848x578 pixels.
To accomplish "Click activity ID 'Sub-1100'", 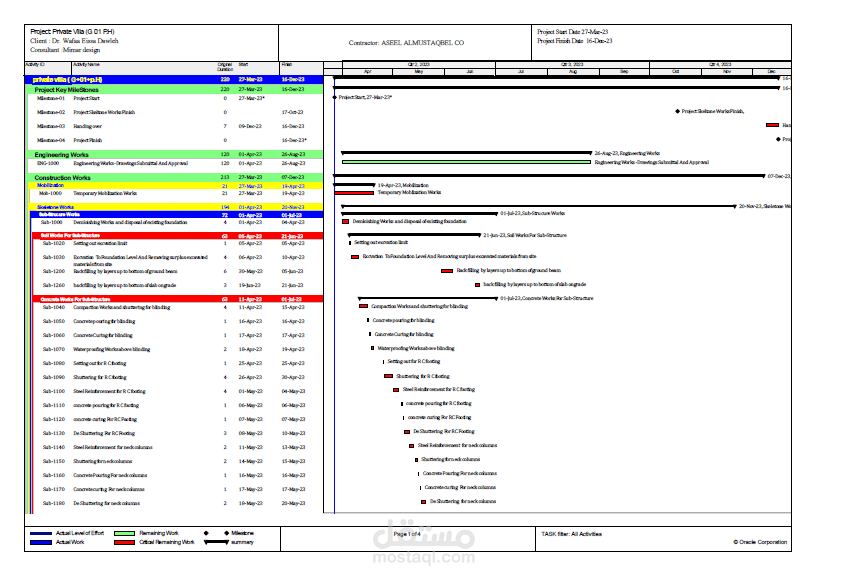I will (54, 391).
